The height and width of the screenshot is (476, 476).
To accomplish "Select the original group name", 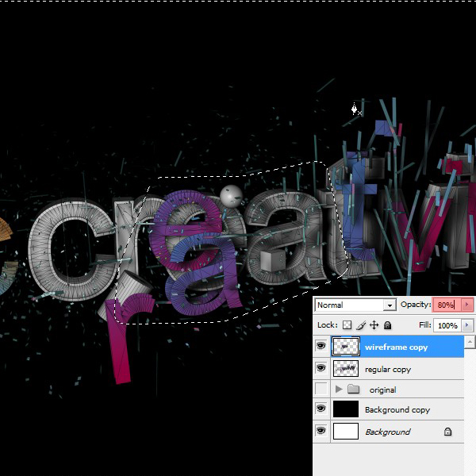I will [382, 390].
